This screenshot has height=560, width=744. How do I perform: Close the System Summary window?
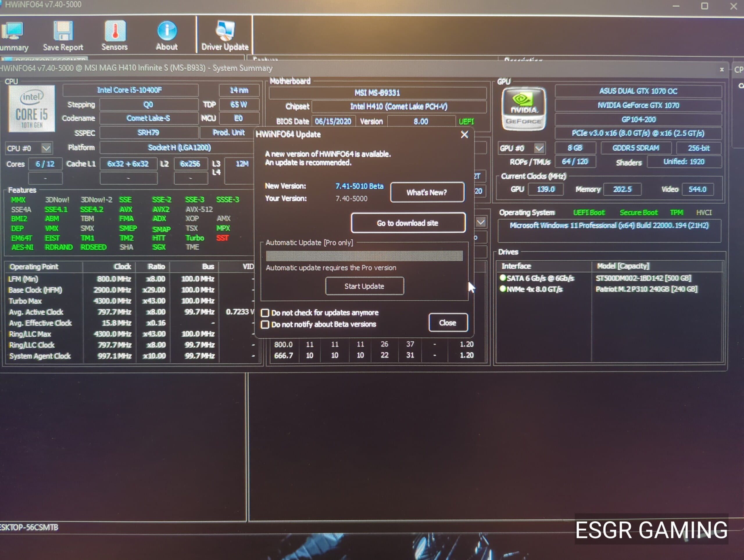[x=721, y=70]
